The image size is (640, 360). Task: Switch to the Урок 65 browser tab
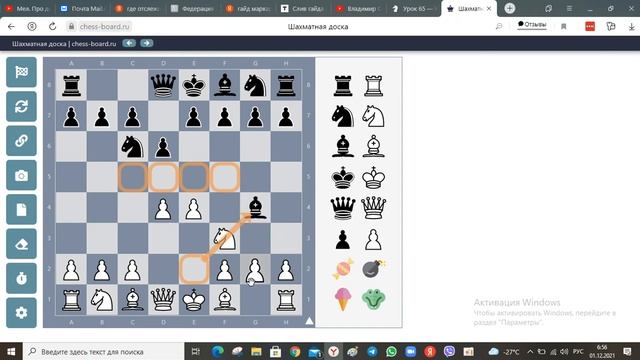pyautogui.click(x=413, y=8)
